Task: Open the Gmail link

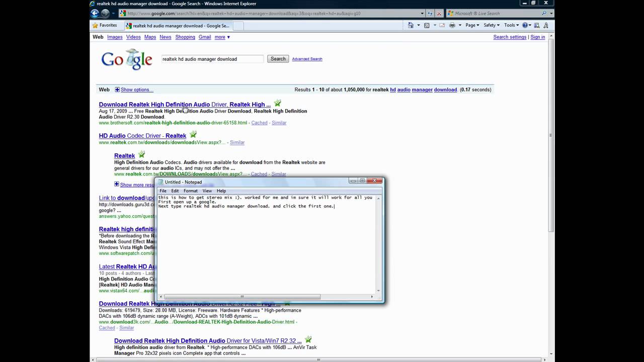Action: click(x=205, y=37)
